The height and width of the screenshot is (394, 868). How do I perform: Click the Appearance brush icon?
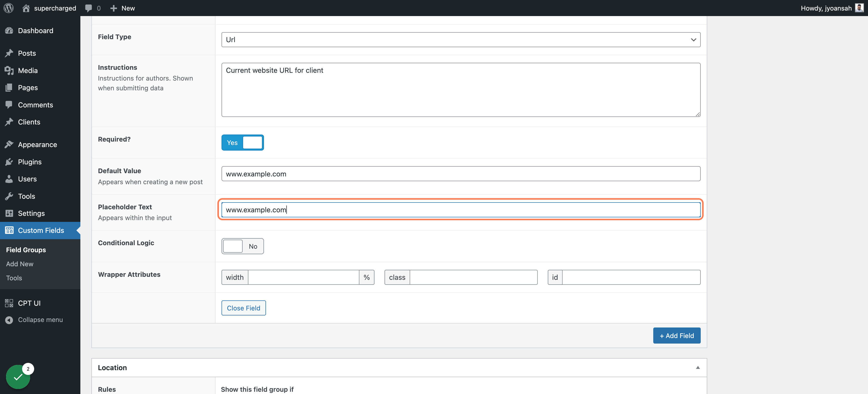(x=9, y=145)
